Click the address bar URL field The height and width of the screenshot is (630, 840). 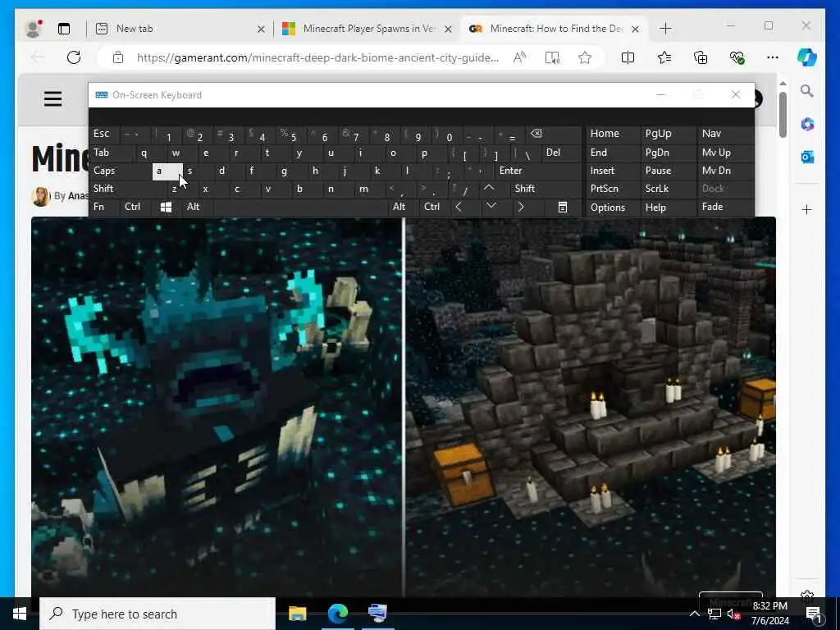pos(317,57)
